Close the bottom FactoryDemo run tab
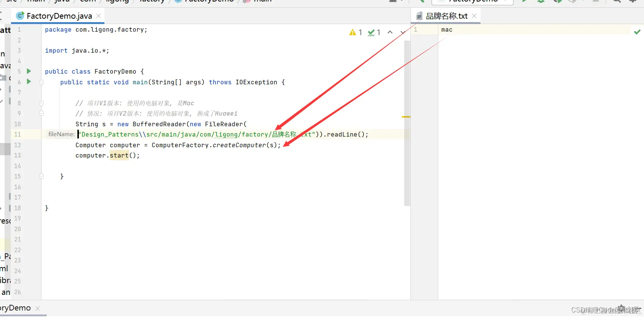Image resolution: width=644 pixels, height=317 pixels. (x=37, y=308)
